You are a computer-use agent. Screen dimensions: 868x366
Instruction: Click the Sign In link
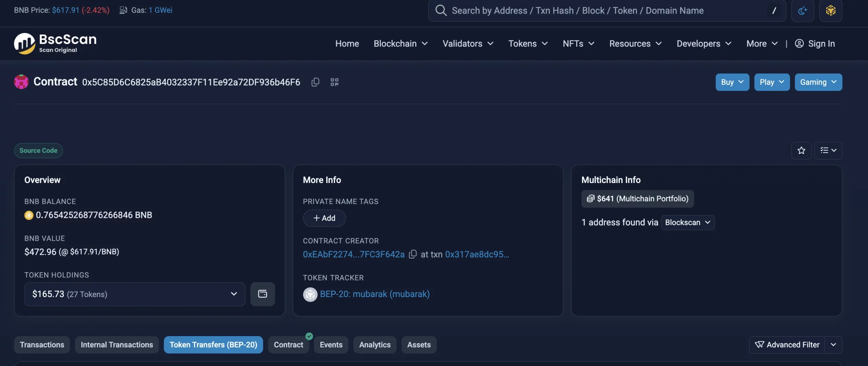815,43
